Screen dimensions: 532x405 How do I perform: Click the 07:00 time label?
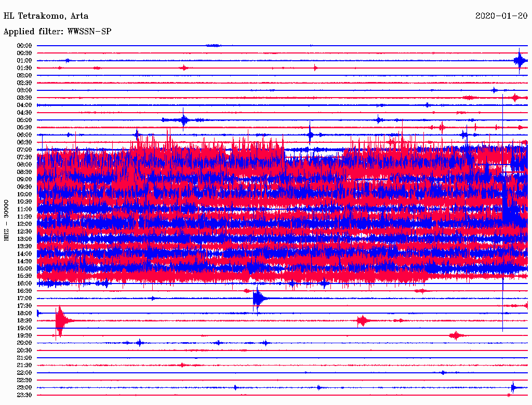click(24, 150)
